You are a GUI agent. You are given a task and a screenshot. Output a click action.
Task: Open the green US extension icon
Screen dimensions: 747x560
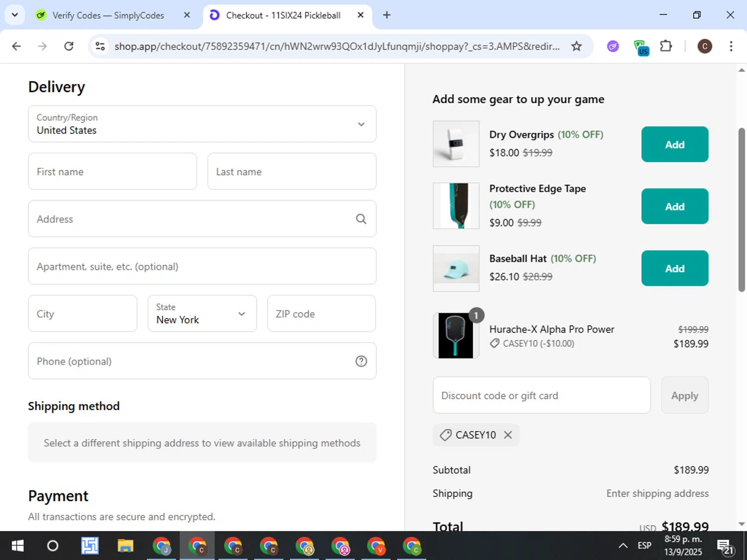point(641,47)
